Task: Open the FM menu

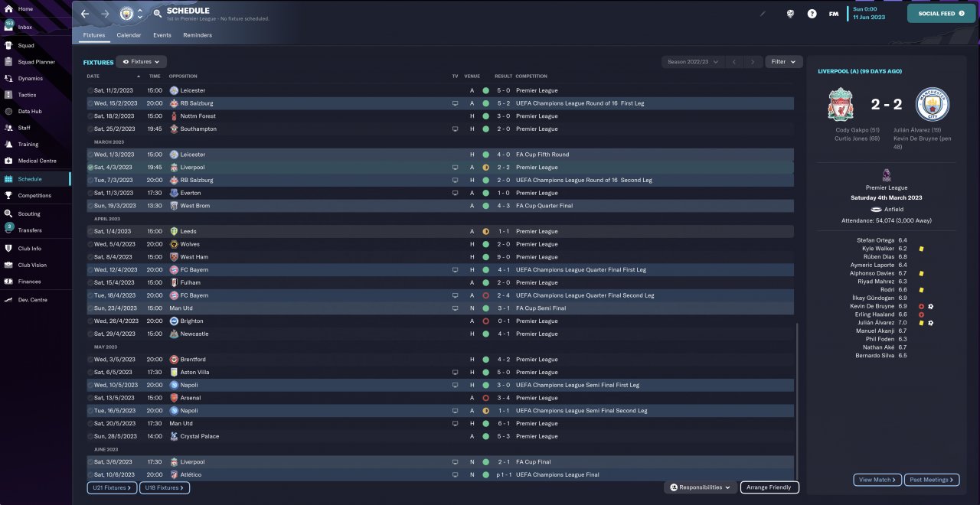Action: tap(833, 14)
